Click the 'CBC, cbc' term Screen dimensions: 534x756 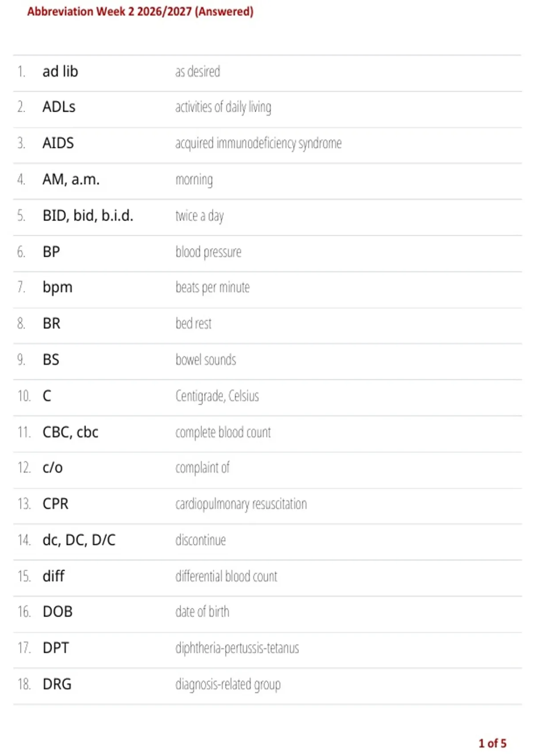coord(70,432)
